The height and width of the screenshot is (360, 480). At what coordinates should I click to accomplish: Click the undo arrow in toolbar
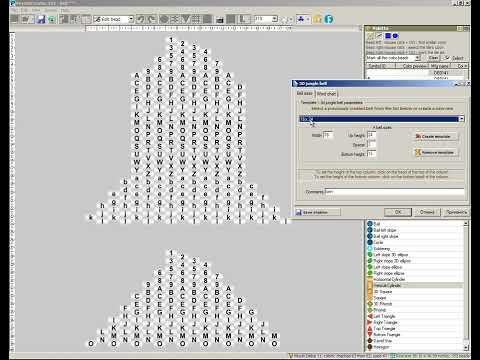(141, 19)
